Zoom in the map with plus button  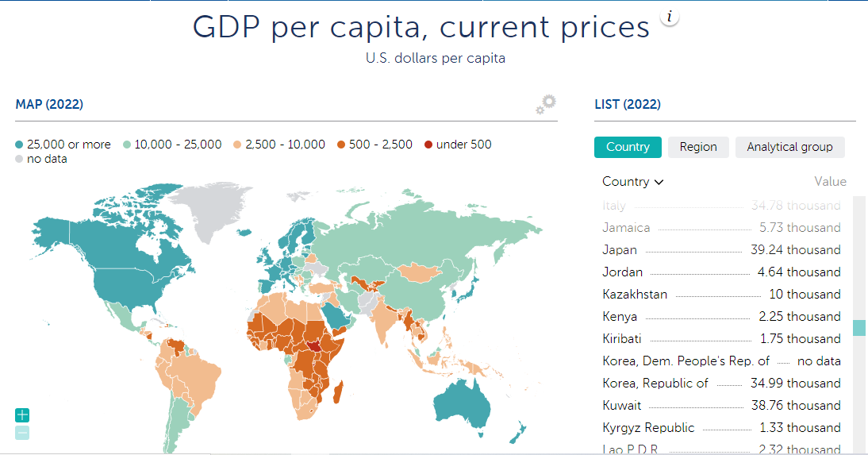[22, 415]
